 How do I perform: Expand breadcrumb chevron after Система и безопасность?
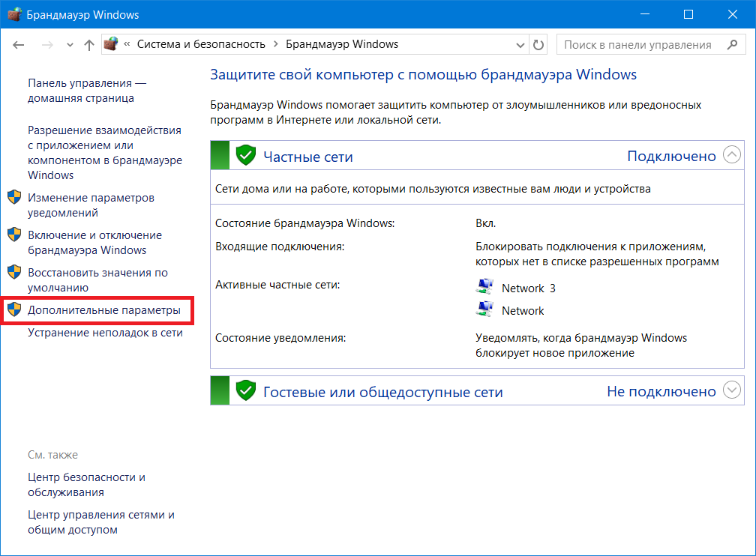pyautogui.click(x=276, y=44)
